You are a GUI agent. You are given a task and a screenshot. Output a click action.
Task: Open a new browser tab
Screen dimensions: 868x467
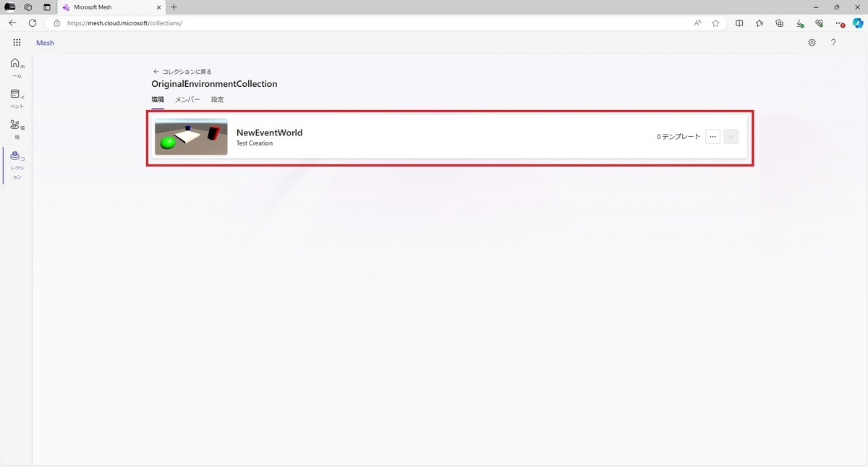coord(174,7)
